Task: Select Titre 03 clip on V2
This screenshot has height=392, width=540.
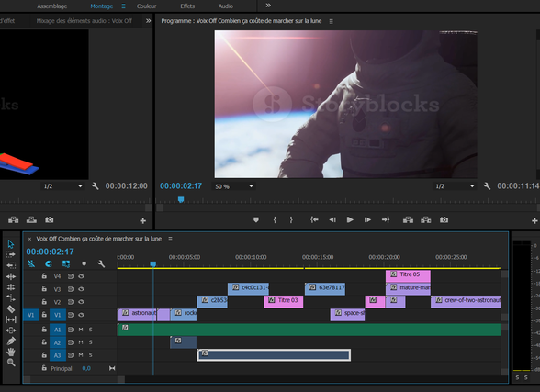Action: [283, 301]
